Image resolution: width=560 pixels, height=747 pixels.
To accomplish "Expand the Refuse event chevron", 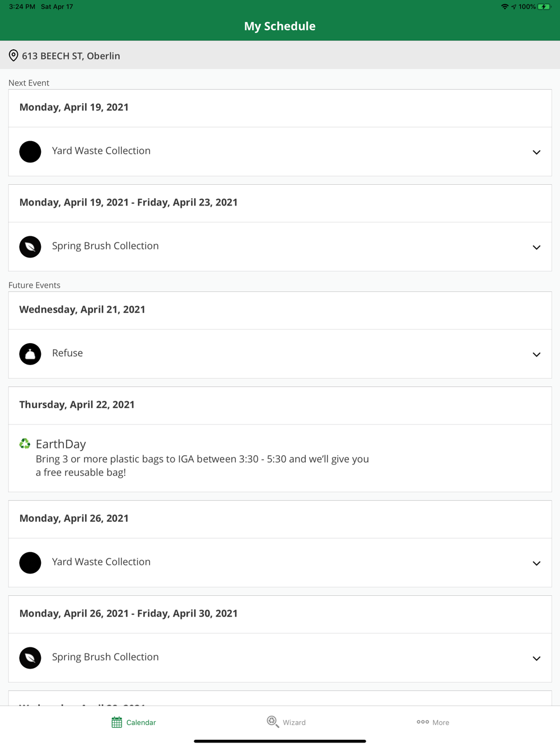I will (536, 354).
